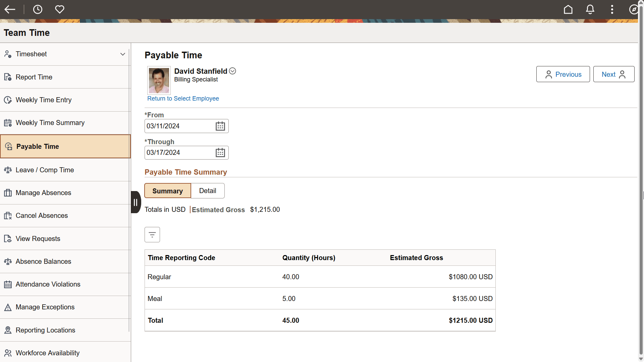Image resolution: width=644 pixels, height=362 pixels.
Task: Open the notifications bell
Action: (x=590, y=9)
